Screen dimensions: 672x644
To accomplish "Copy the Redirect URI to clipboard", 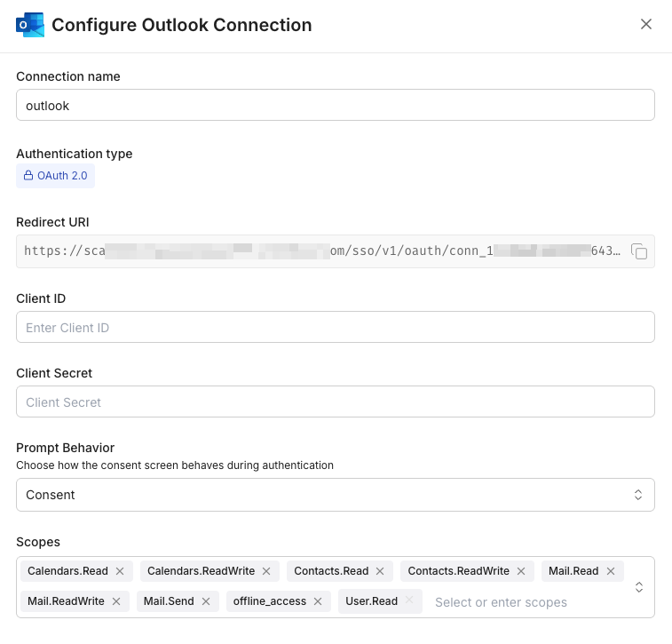I will (x=638, y=251).
